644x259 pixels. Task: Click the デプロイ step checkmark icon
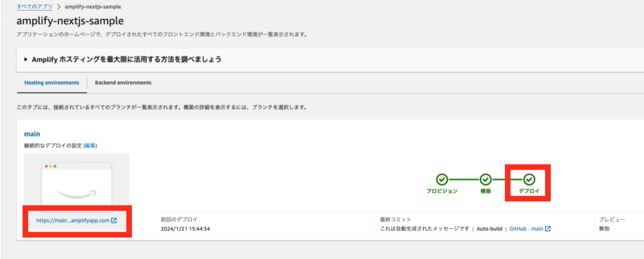coord(530,179)
